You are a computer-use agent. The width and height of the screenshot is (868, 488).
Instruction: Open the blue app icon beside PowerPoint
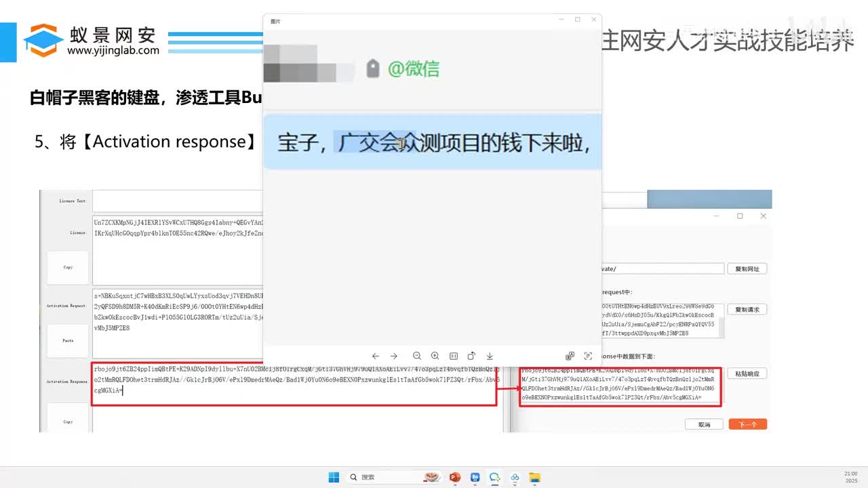pyautogui.click(x=475, y=477)
